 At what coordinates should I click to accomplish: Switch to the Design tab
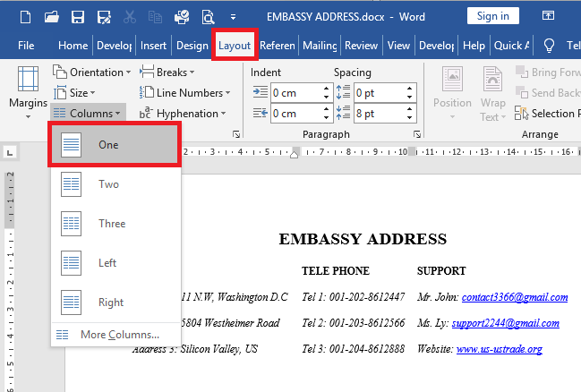pos(192,46)
